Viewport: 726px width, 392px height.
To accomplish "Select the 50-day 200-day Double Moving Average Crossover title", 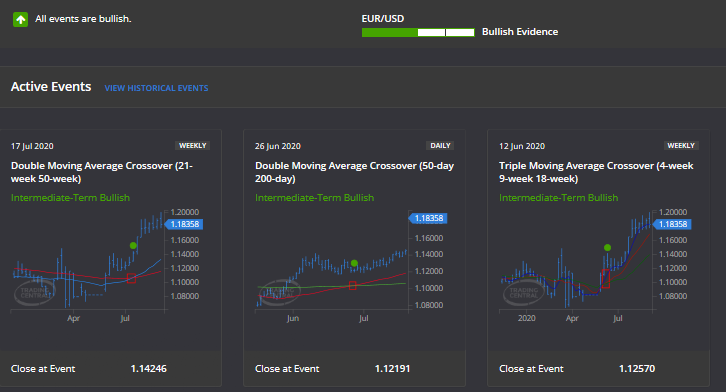I will [x=354, y=172].
